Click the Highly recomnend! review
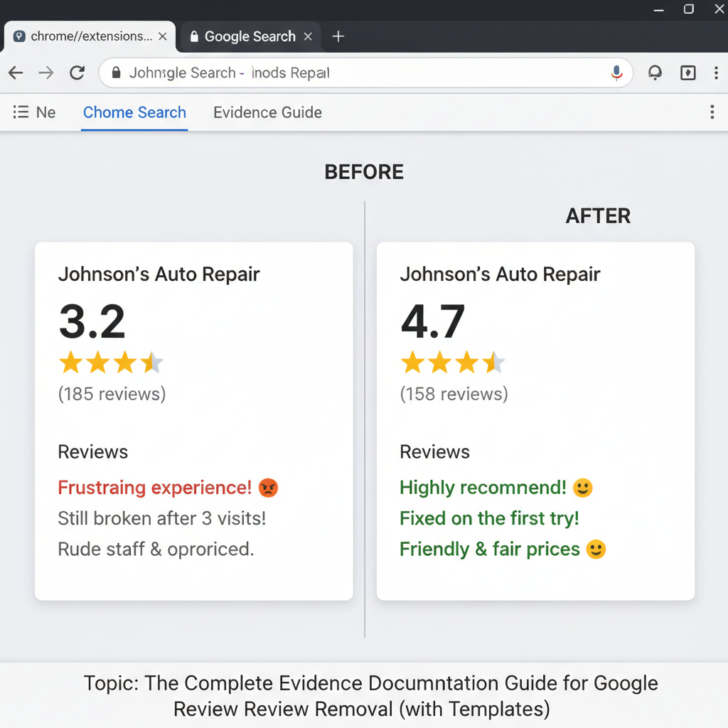This screenshot has width=728, height=728. tap(483, 488)
